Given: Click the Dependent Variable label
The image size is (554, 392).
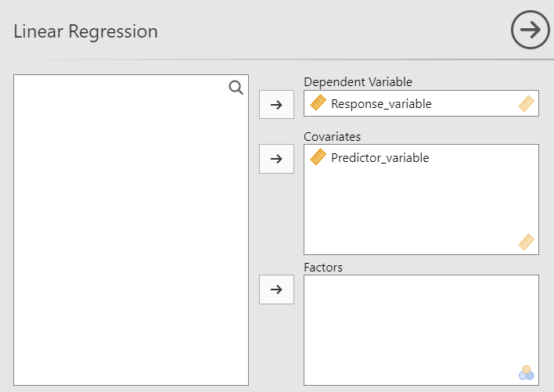Looking at the screenshot, I should [358, 82].
